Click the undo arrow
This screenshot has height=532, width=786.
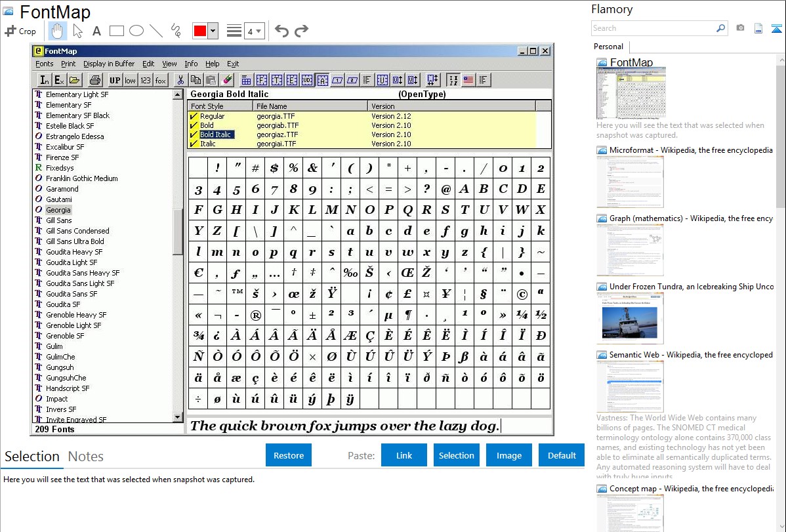[x=281, y=31]
